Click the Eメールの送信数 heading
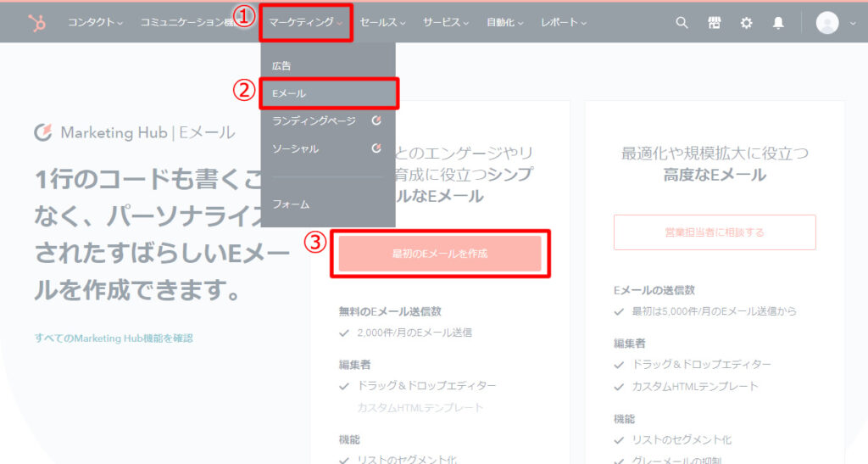868x464 pixels. click(654, 290)
